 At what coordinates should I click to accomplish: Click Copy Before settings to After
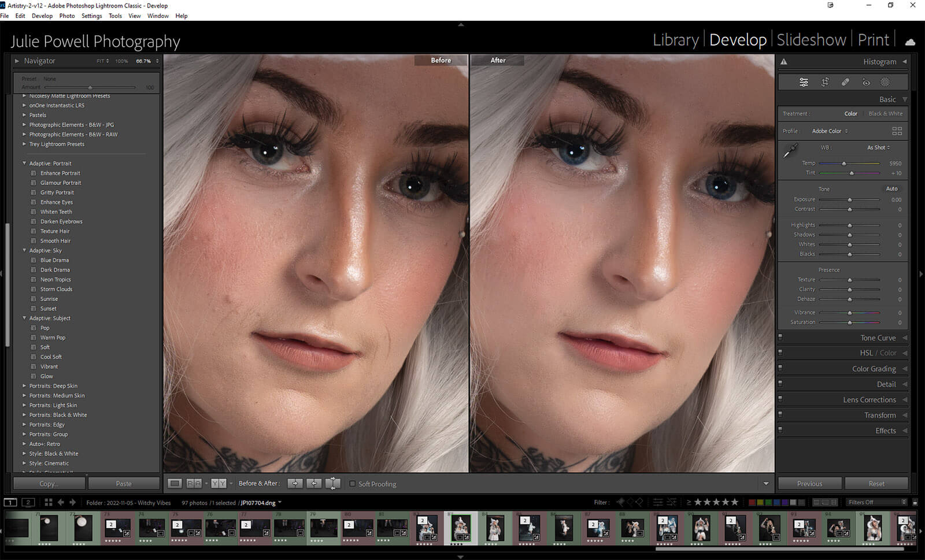295,483
